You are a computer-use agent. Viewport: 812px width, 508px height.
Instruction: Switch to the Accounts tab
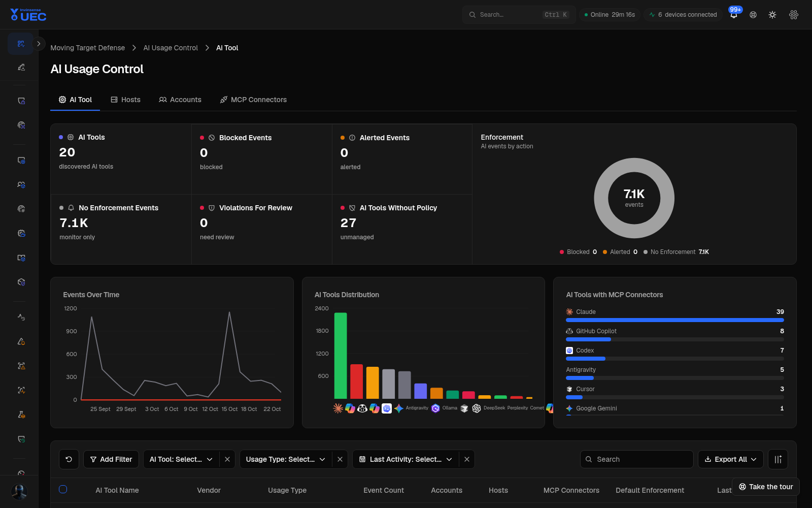click(180, 100)
